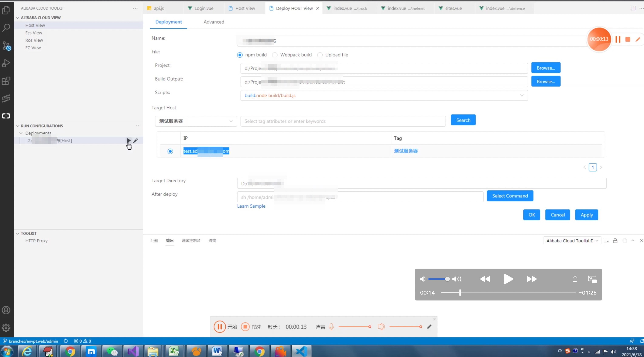
Task: Switch to the Advanced tab
Action: pyautogui.click(x=214, y=22)
